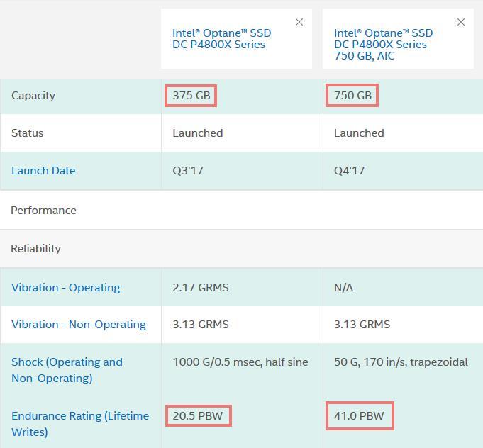Remove the first P4800X Series product card
This screenshot has width=483, height=448.
[299, 22]
